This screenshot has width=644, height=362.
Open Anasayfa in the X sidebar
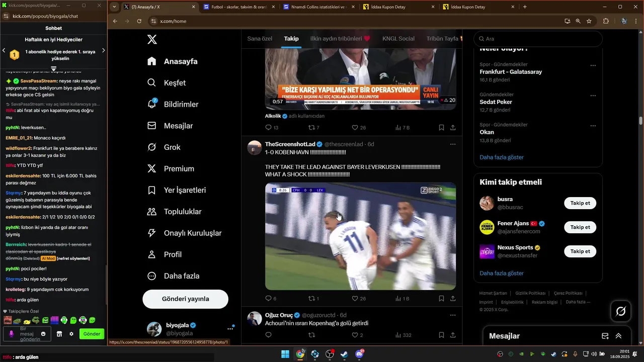pyautogui.click(x=172, y=61)
